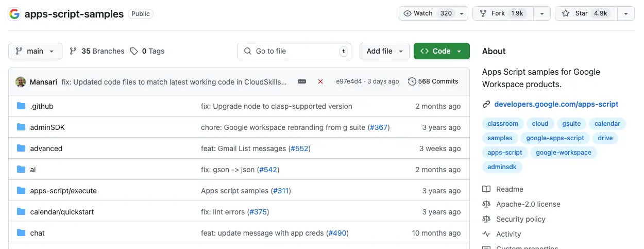The width and height of the screenshot is (644, 249).
Task: Select the samples topic tag
Action: (x=500, y=138)
